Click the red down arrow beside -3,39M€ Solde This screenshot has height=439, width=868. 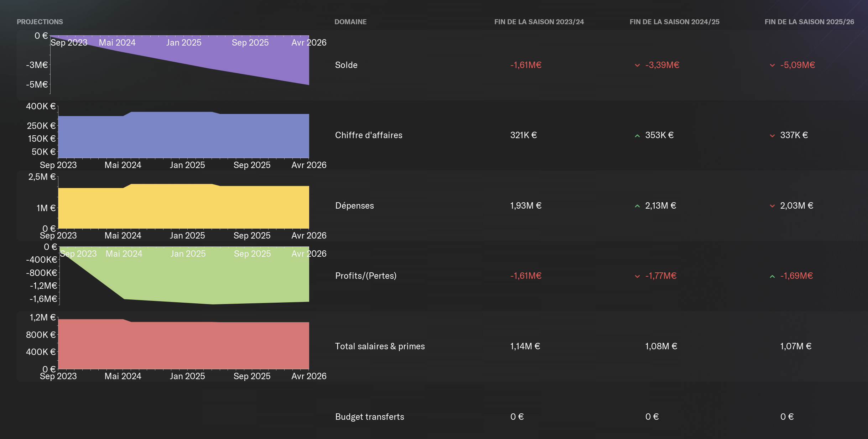(x=637, y=65)
